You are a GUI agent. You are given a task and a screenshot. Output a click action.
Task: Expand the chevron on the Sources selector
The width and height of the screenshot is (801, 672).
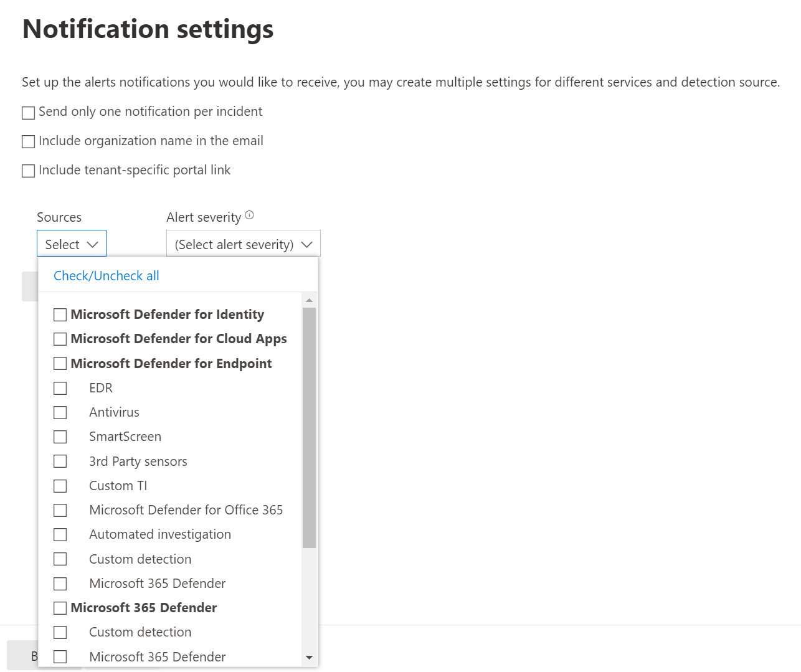click(93, 244)
